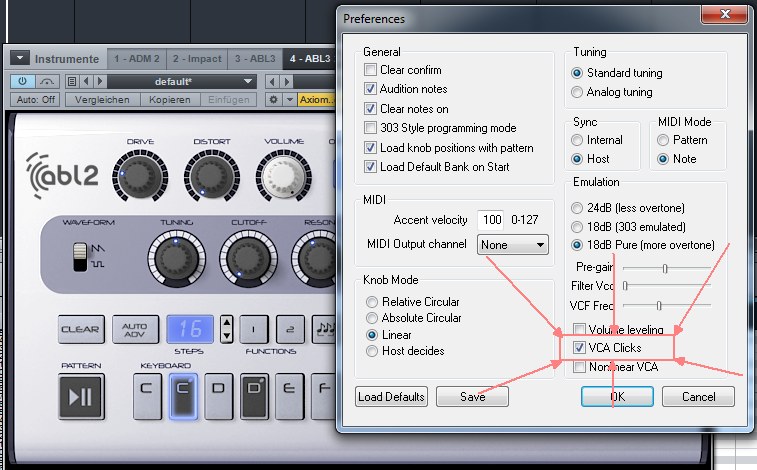The width and height of the screenshot is (757, 470).
Task: Enable 303 Style programming mode
Action: pyautogui.click(x=370, y=128)
